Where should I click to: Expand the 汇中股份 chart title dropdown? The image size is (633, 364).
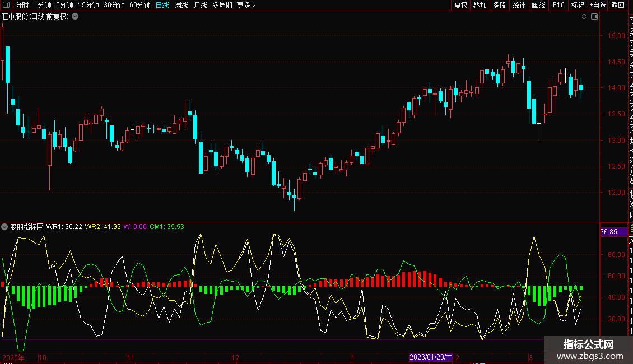click(75, 17)
